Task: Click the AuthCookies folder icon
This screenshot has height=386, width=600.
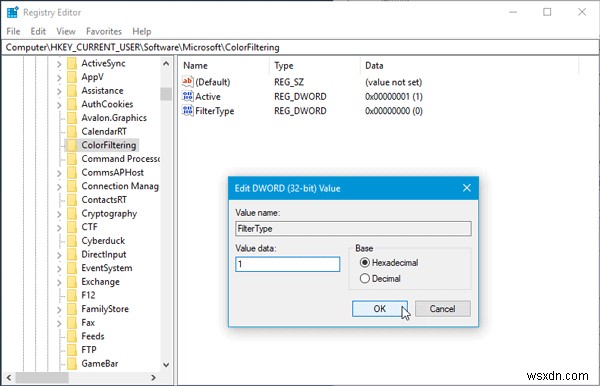Action: coord(72,104)
